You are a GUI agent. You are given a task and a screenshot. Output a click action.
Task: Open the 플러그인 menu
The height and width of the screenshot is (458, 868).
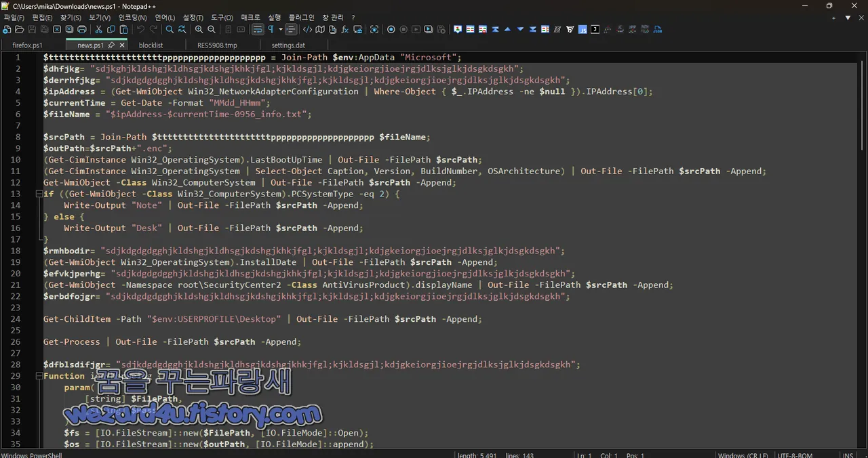301,18
